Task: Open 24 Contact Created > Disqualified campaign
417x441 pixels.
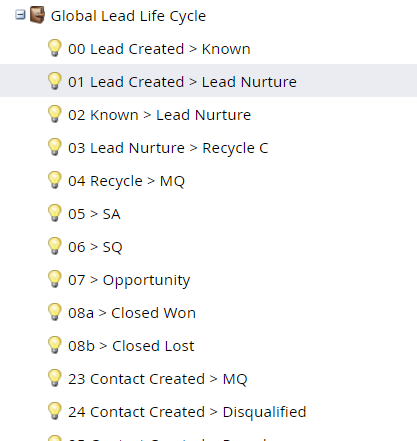Action: pos(187,412)
